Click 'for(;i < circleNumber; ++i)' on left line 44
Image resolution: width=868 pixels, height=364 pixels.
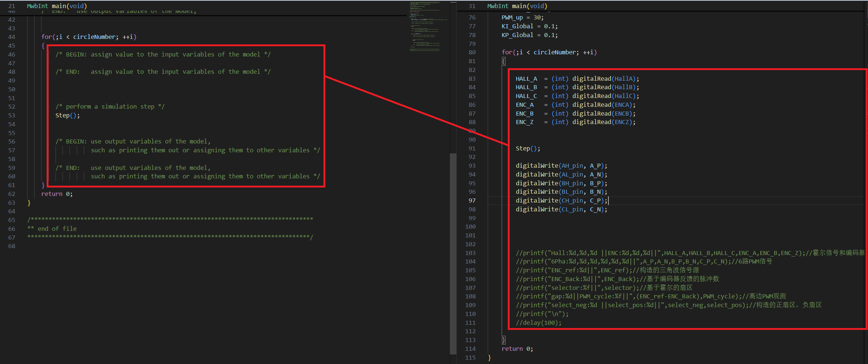(x=89, y=37)
